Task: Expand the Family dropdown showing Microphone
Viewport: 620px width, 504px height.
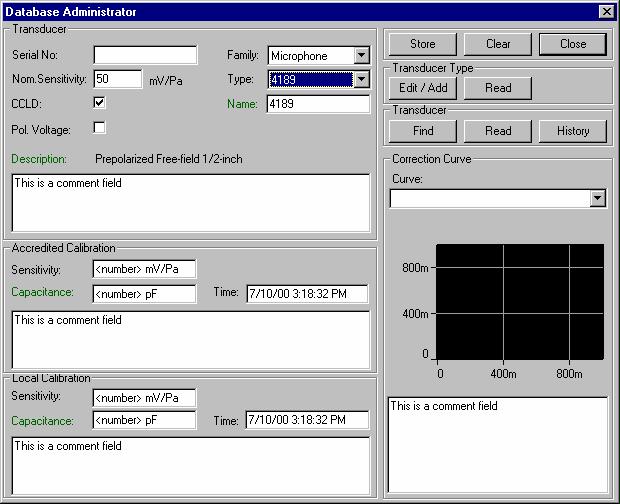Action: [x=361, y=56]
